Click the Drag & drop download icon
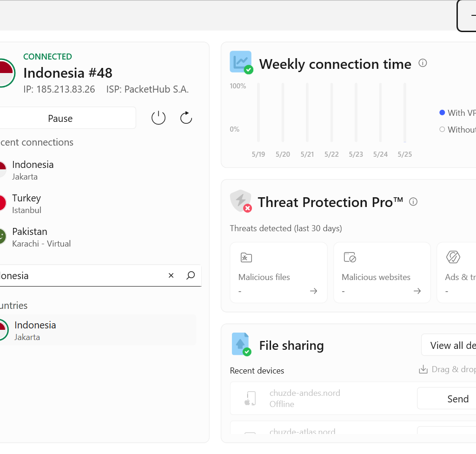476x454 pixels. click(423, 369)
